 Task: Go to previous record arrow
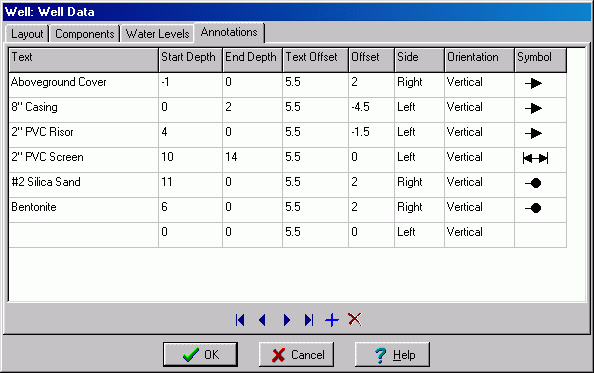click(x=262, y=320)
